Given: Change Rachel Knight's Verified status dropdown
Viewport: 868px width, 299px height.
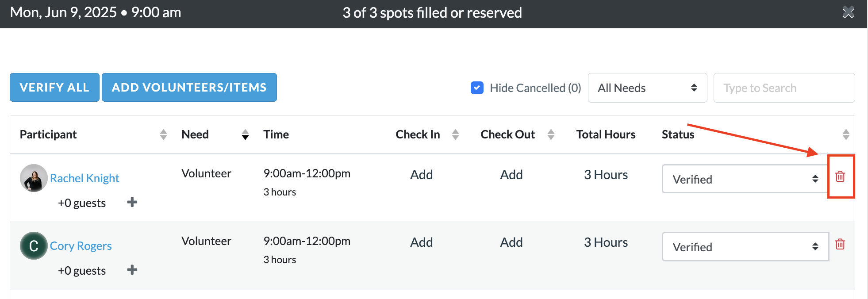Looking at the screenshot, I should pyautogui.click(x=745, y=179).
